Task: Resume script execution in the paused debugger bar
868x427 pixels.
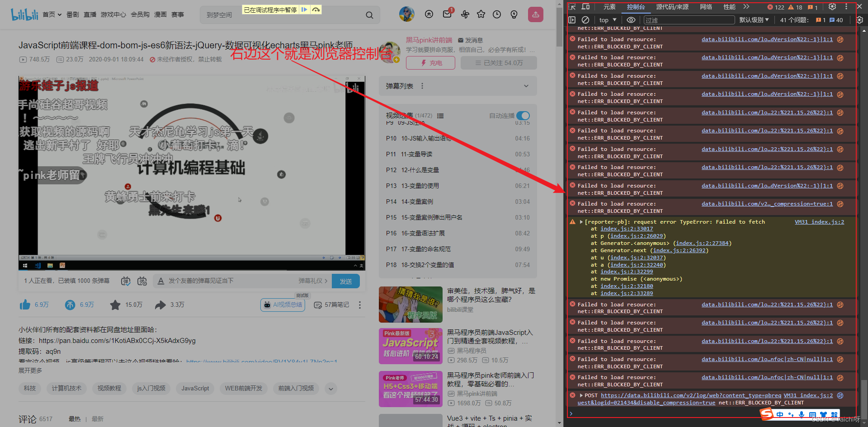Action: 304,9
